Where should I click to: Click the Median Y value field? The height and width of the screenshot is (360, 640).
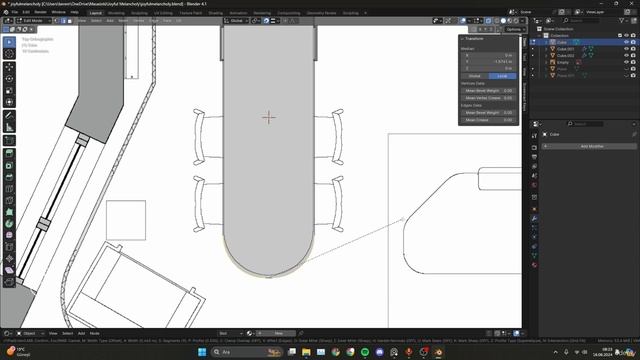click(489, 62)
